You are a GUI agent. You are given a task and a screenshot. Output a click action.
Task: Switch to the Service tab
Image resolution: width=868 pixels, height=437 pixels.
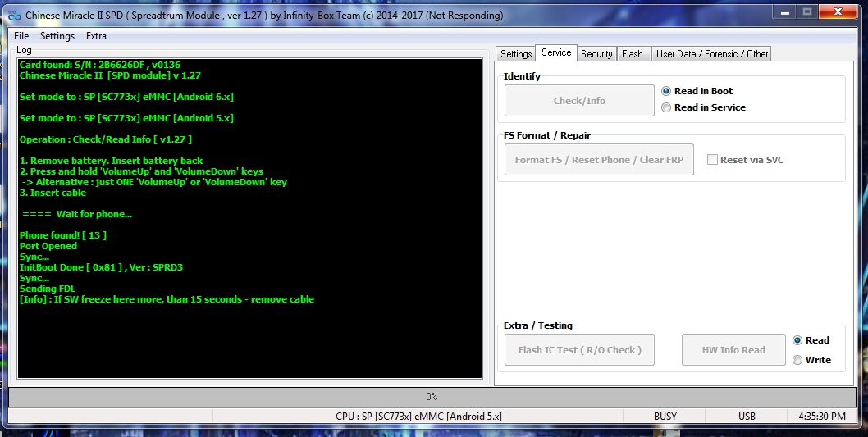point(556,52)
